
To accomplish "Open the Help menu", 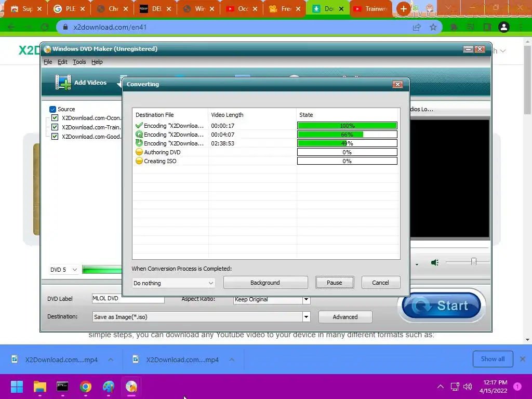I will click(x=97, y=62).
